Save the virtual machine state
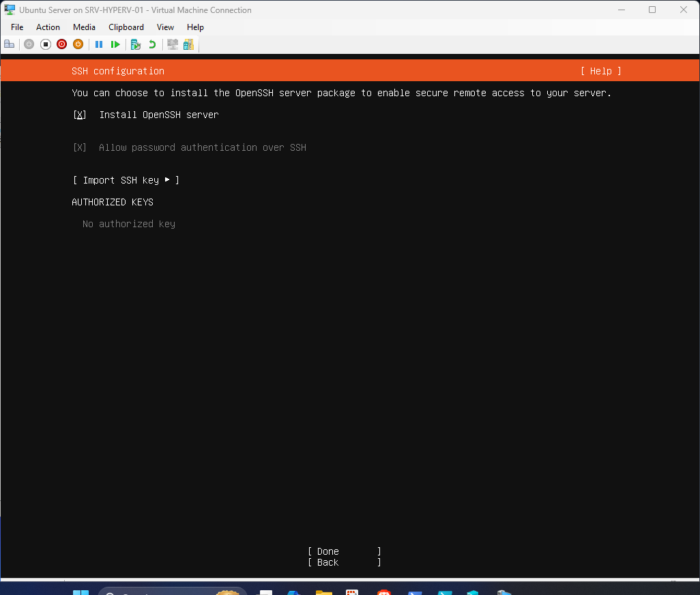The width and height of the screenshot is (700, 595). 78,44
